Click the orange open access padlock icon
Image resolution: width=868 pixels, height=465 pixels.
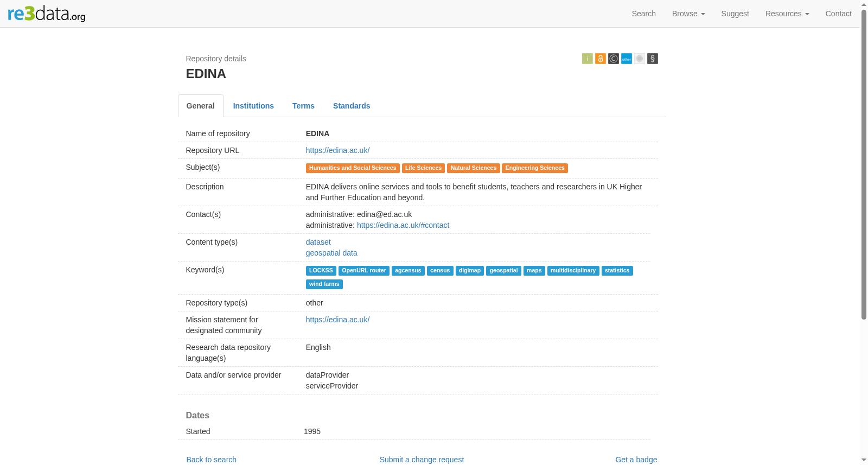point(600,59)
